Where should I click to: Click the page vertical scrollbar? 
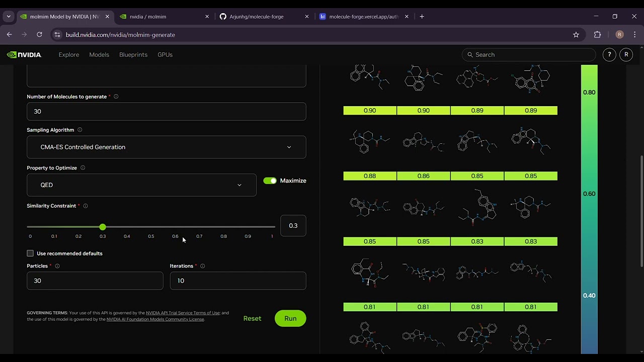pos(640,211)
